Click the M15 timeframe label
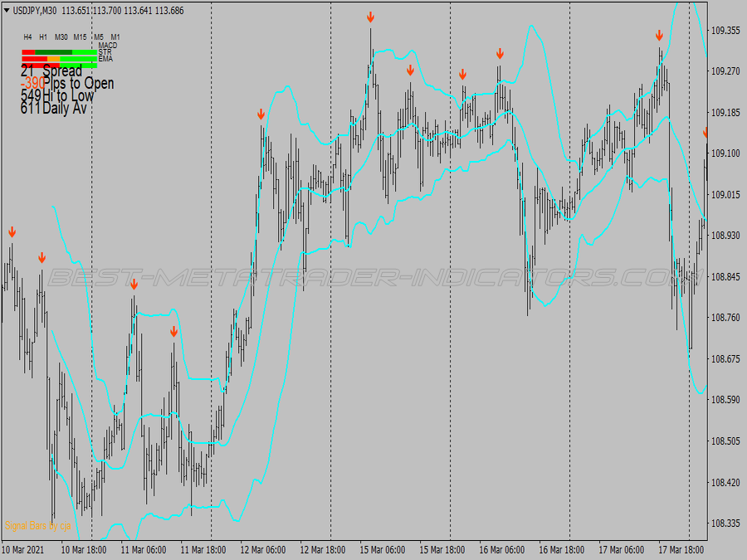The width and height of the screenshot is (747, 560). pos(80,37)
